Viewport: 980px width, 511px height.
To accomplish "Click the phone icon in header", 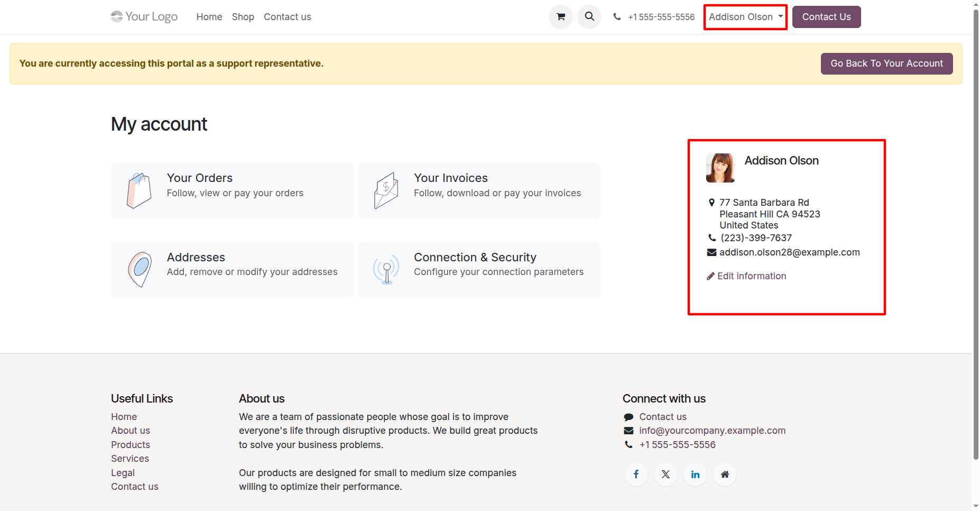I will coord(617,17).
